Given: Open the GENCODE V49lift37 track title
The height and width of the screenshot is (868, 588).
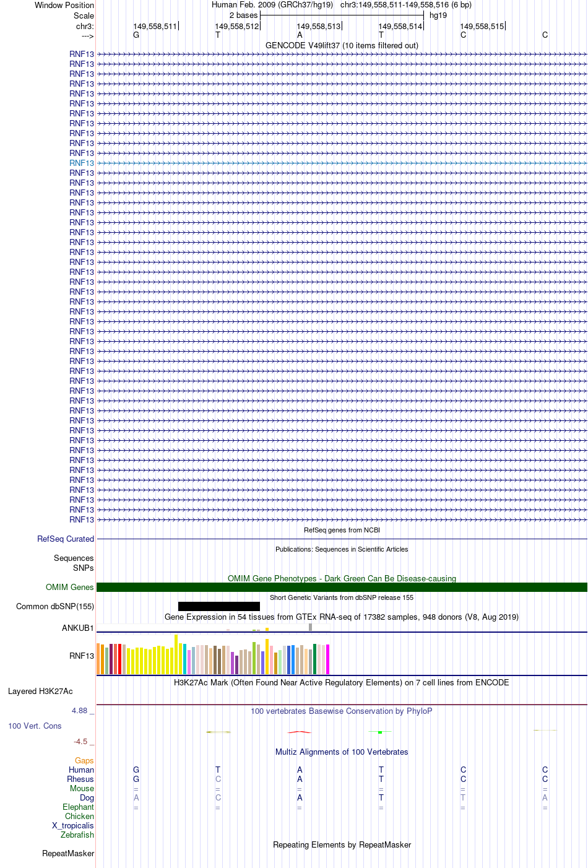Looking at the screenshot, I should [x=342, y=45].
